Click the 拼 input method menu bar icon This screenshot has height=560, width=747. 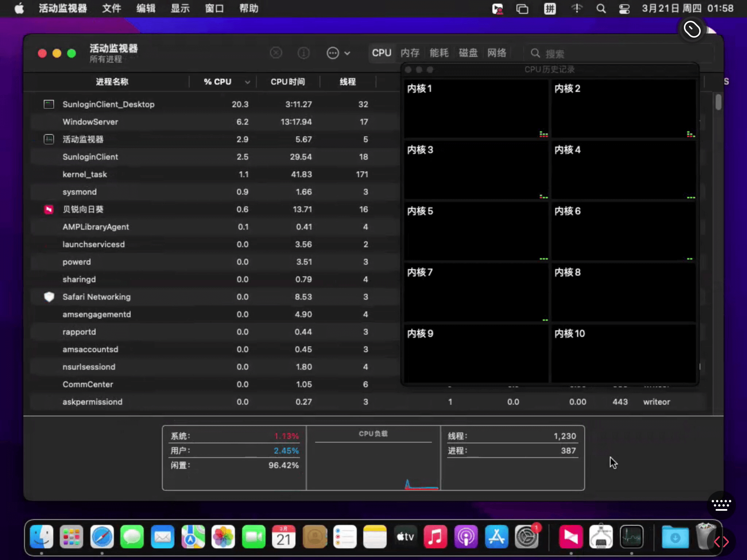click(550, 8)
